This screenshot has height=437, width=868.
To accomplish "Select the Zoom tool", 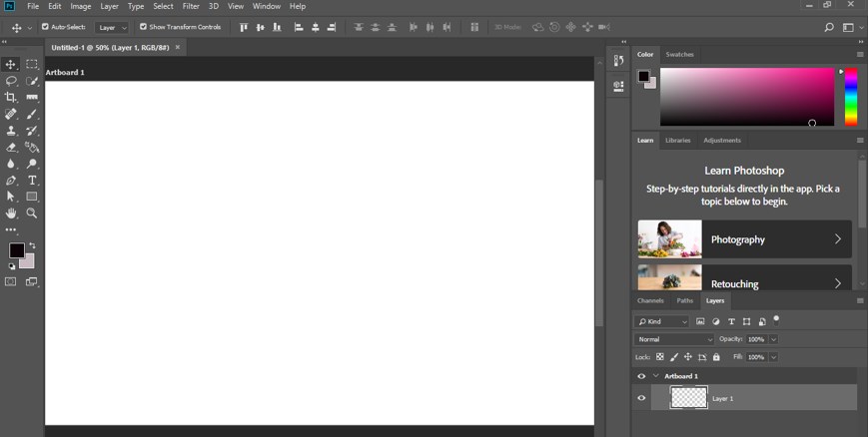I will pyautogui.click(x=32, y=213).
